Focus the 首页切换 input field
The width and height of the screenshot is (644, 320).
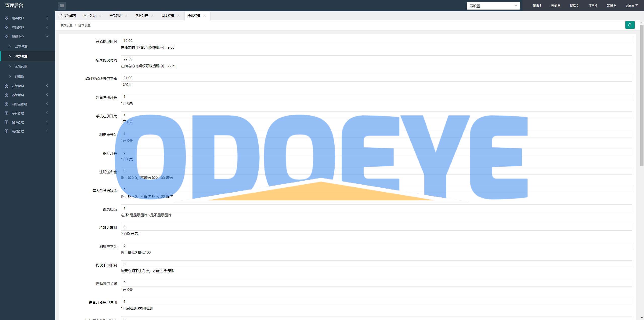tap(376, 208)
